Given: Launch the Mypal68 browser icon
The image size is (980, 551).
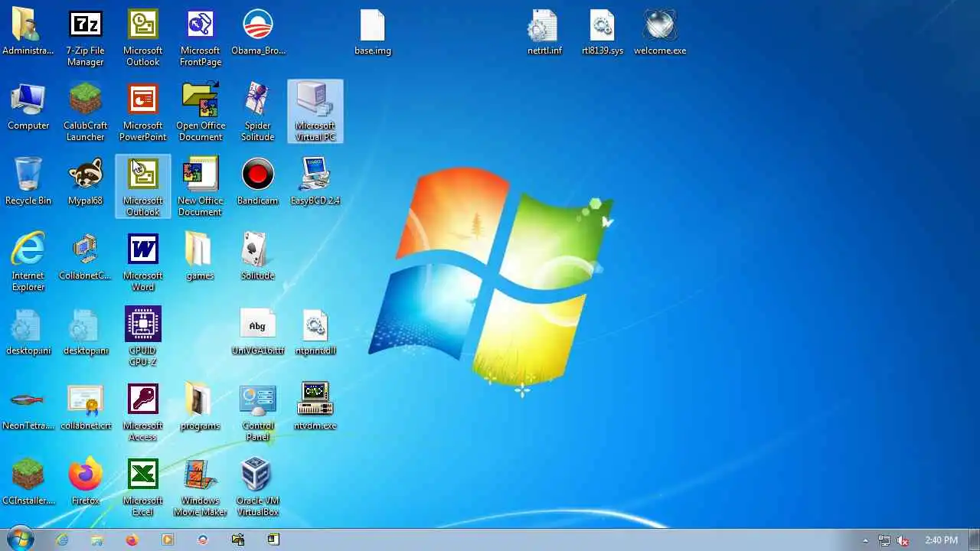Looking at the screenshot, I should click(85, 183).
